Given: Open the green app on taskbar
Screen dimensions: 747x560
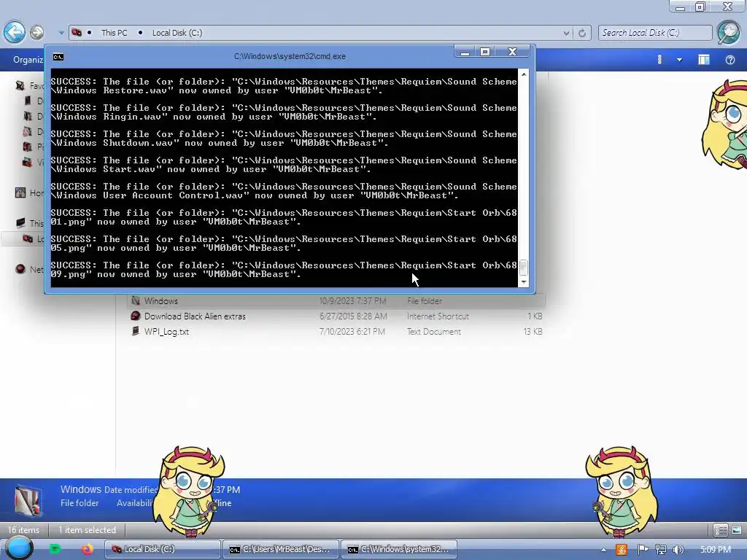Looking at the screenshot, I should [x=55, y=549].
